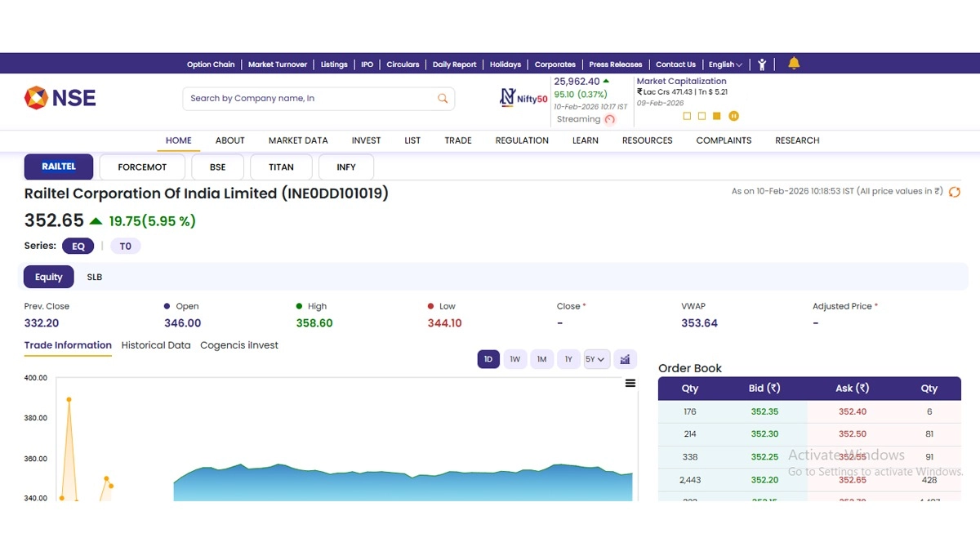This screenshot has width=980, height=551.
Task: Click the accessibility person icon
Action: [762, 64]
